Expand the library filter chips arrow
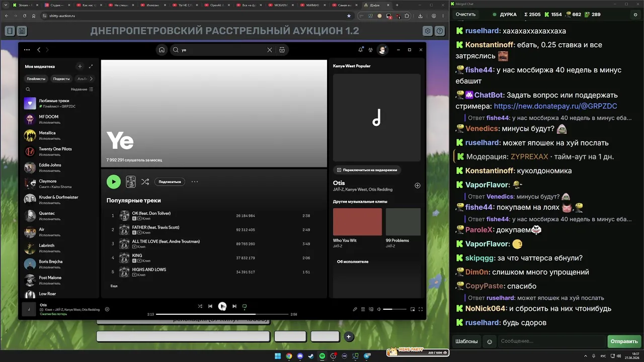The image size is (644, 362). (91, 78)
